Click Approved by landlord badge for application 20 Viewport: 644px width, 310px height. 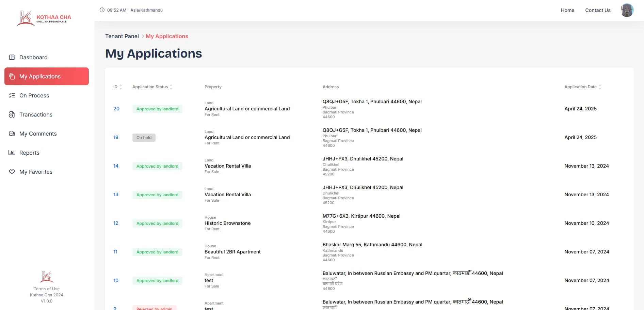(x=157, y=109)
